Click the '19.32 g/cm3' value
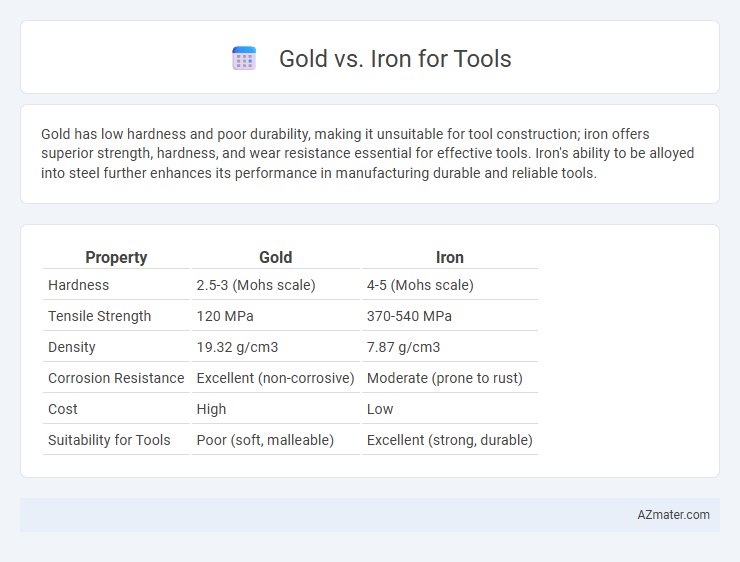The height and width of the screenshot is (562, 740). (237, 347)
